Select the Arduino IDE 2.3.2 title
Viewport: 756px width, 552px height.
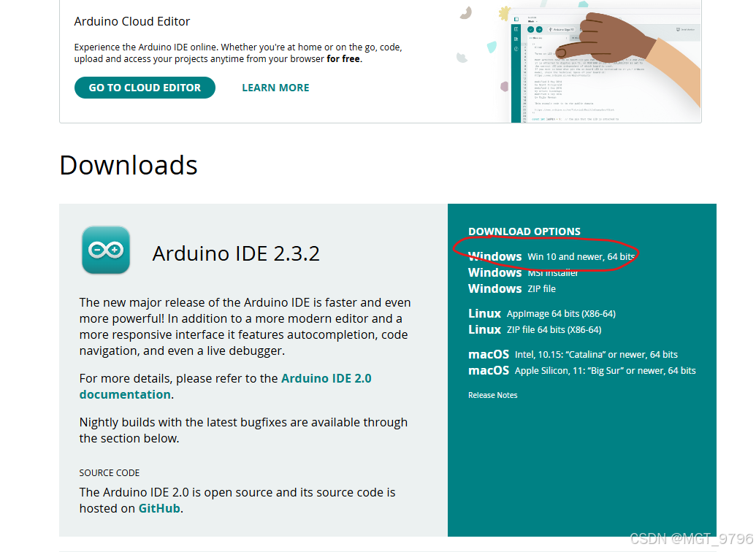pos(236,253)
